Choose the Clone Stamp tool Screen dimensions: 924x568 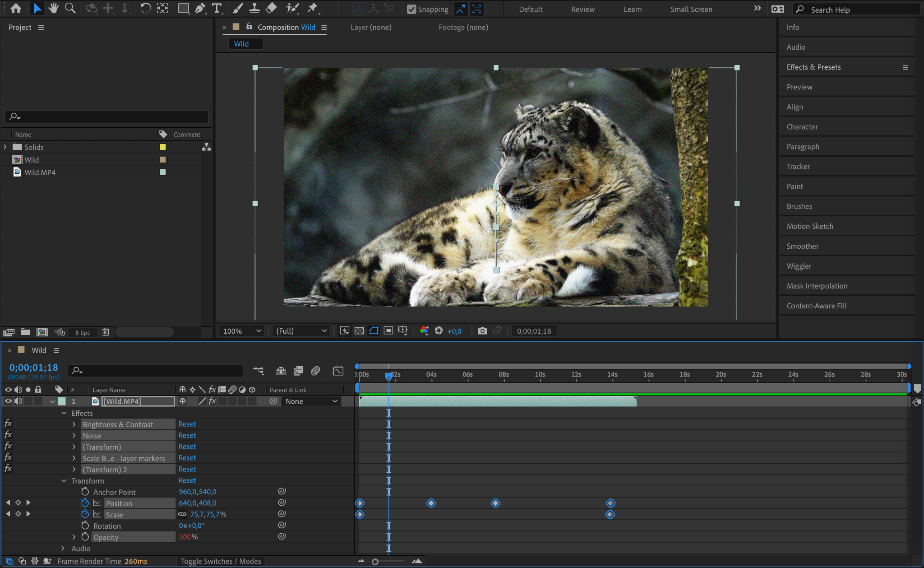pos(254,8)
